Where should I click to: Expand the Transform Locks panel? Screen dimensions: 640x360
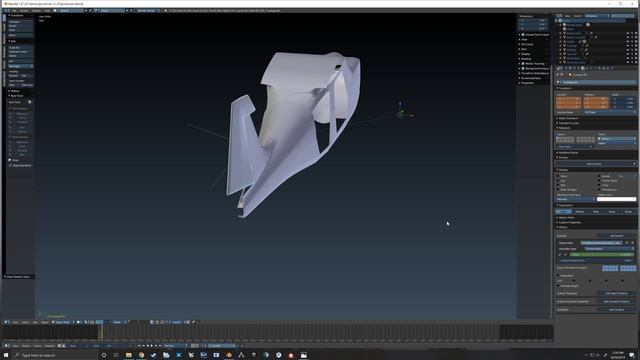point(568,123)
